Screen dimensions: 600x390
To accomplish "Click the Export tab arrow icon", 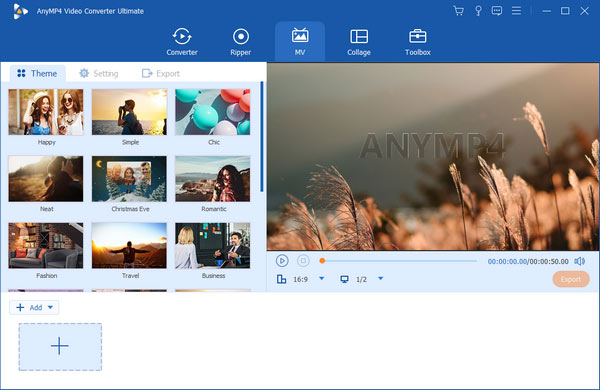I will (147, 73).
